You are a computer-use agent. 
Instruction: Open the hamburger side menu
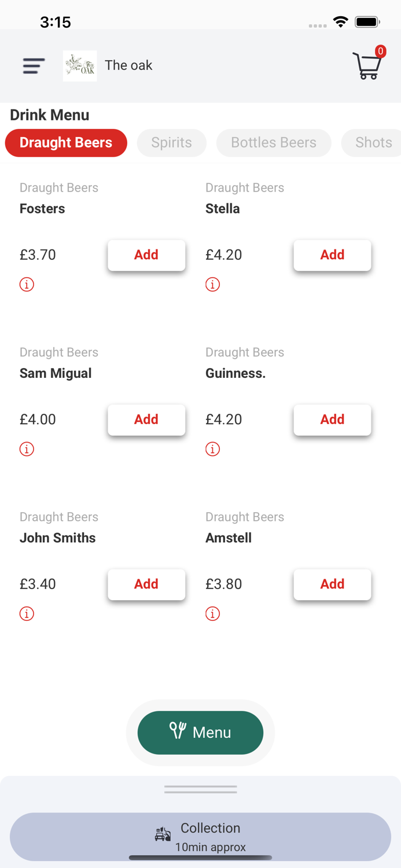click(34, 65)
